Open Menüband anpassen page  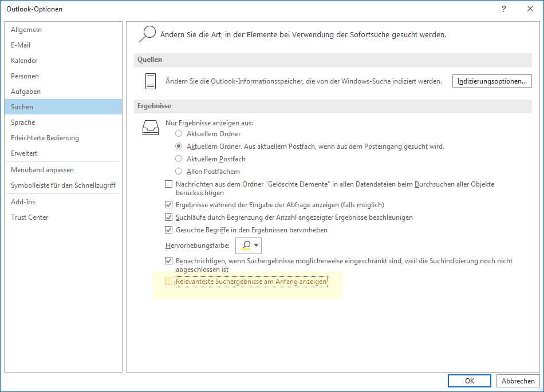coord(64,170)
